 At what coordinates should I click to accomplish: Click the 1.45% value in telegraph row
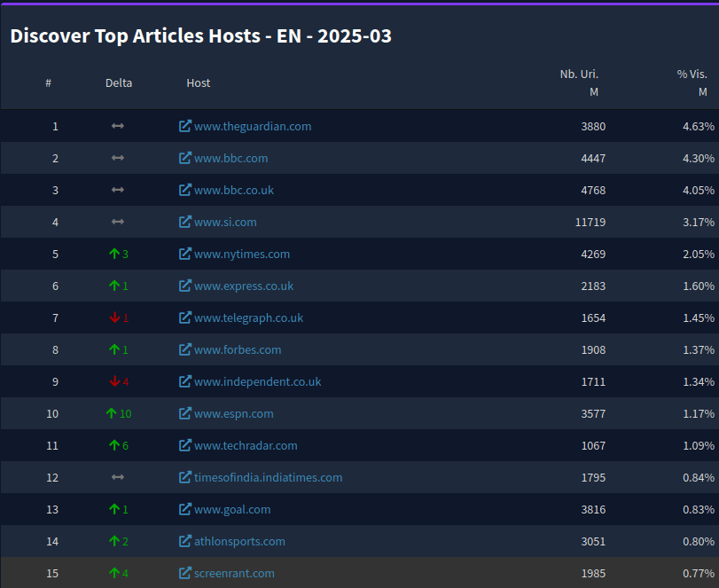(x=699, y=318)
